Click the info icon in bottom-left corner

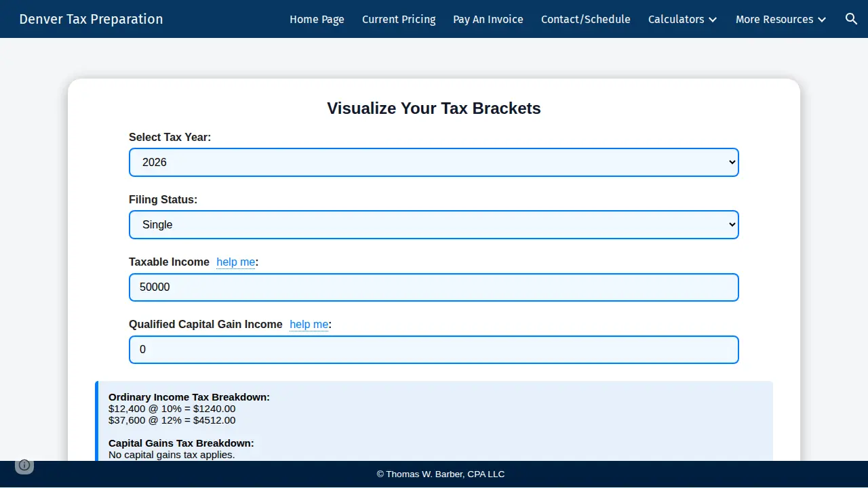[x=24, y=465]
